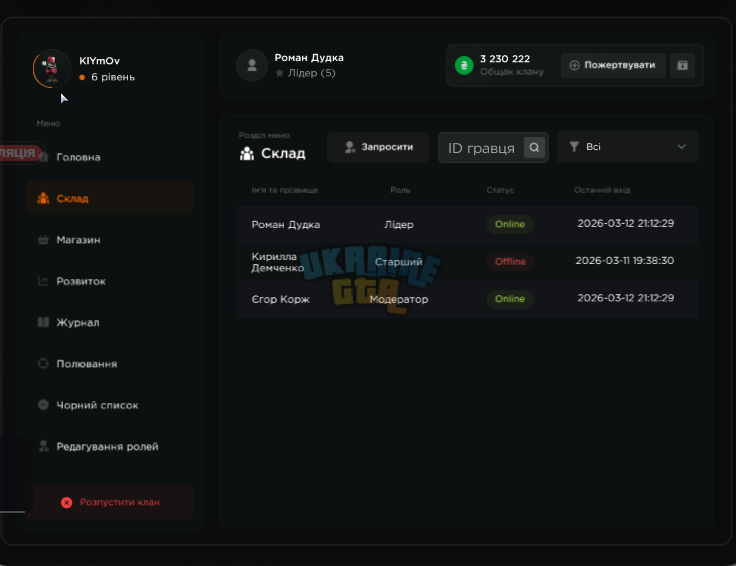The height and width of the screenshot is (566, 736).
Task: Click the 3 230 222 clan bank amount
Action: (505, 59)
